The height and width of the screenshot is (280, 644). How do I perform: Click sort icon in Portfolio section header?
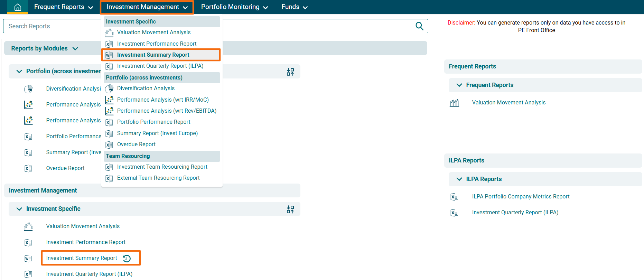click(x=290, y=72)
